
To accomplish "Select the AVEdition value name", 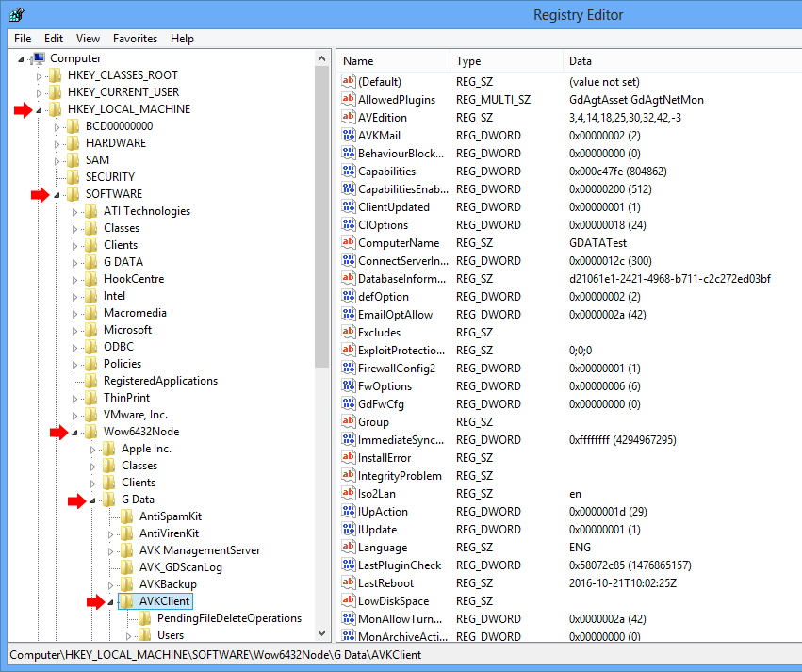I will tap(383, 118).
